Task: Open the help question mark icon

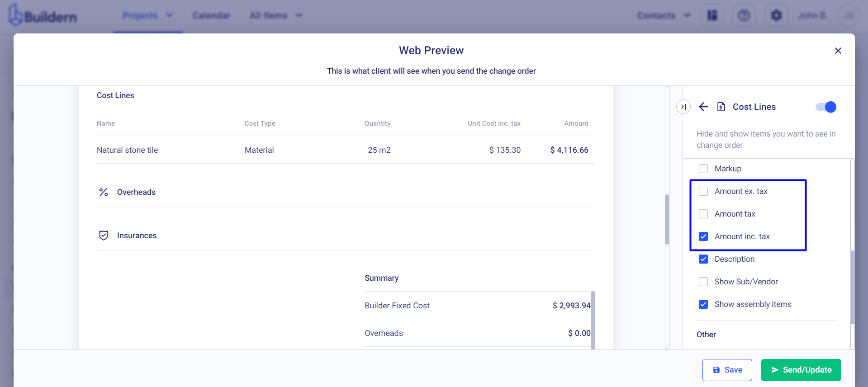Action: [x=744, y=16]
